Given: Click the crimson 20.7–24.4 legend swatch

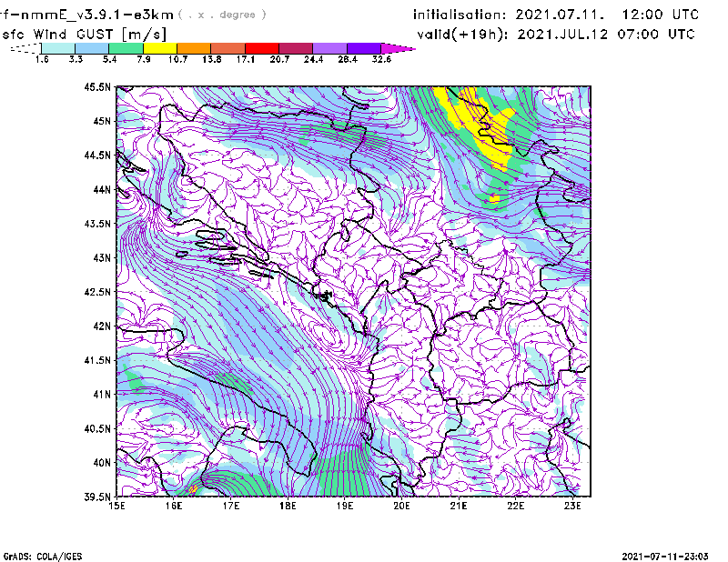Looking at the screenshot, I should click(296, 48).
